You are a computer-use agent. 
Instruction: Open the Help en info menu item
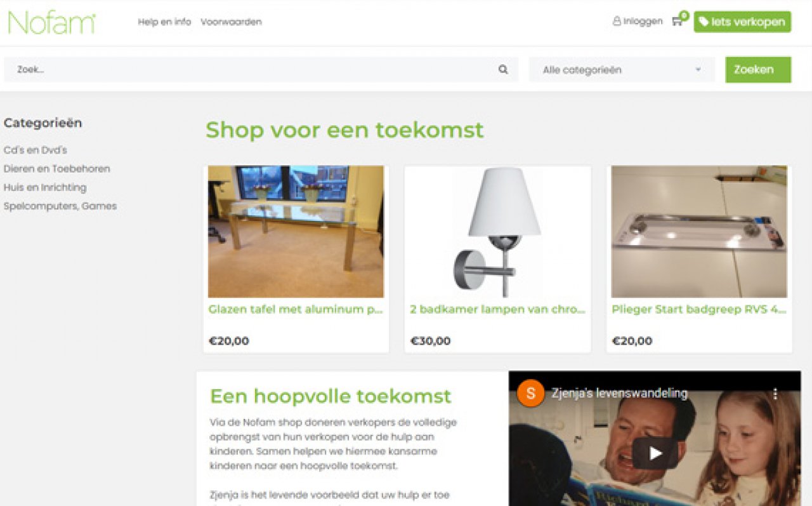(x=164, y=22)
